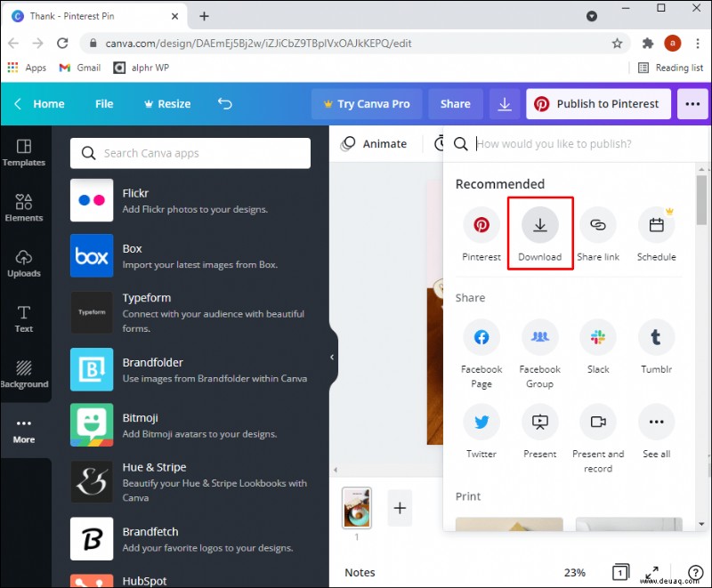Select the page 1 thumbnail
Image resolution: width=712 pixels, height=588 pixels.
(x=357, y=508)
